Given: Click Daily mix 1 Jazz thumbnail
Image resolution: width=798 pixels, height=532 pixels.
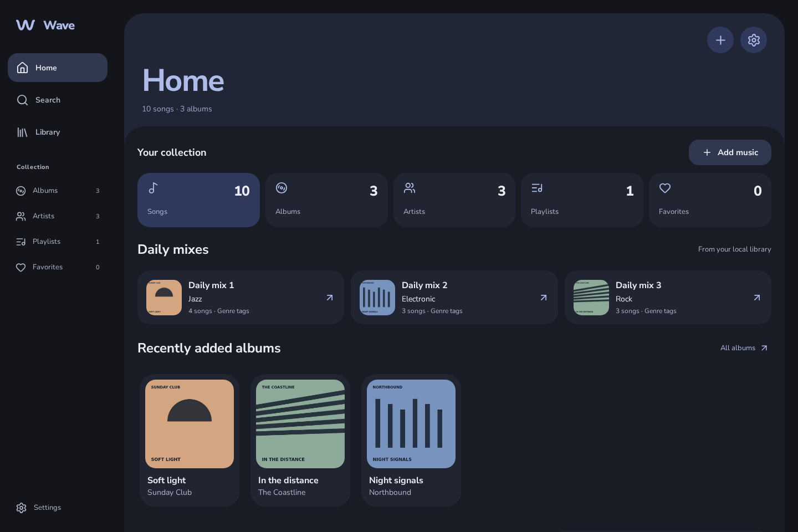Looking at the screenshot, I should (164, 298).
